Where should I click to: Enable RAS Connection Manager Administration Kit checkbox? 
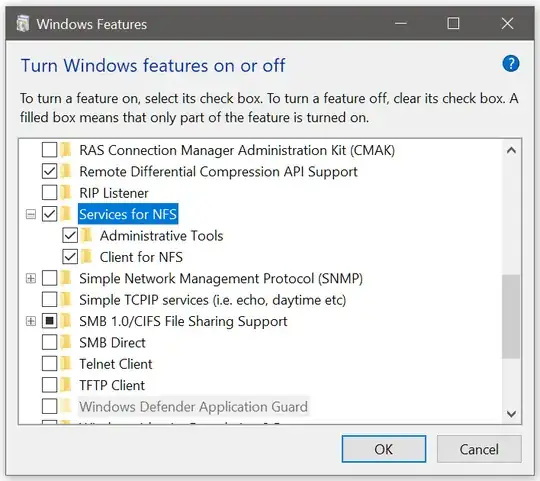point(50,150)
